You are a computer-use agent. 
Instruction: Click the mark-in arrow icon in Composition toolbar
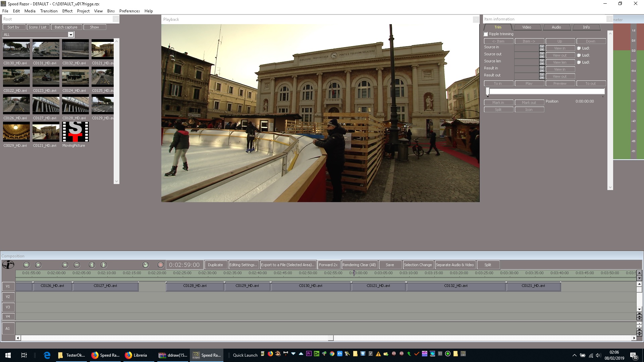pos(92,265)
